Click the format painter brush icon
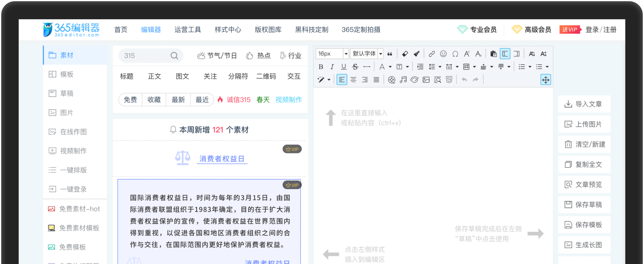This screenshot has height=264, width=644. point(417,54)
